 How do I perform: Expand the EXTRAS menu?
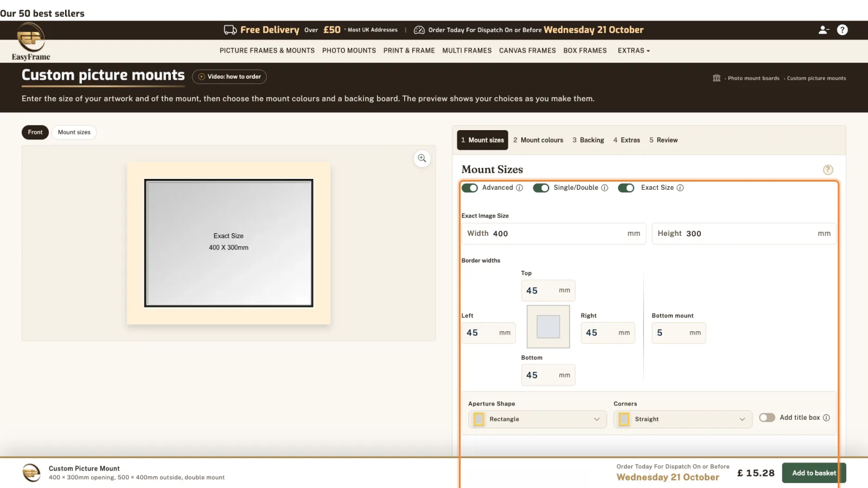coord(634,50)
